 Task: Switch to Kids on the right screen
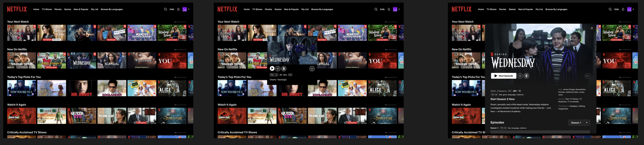coord(616,9)
